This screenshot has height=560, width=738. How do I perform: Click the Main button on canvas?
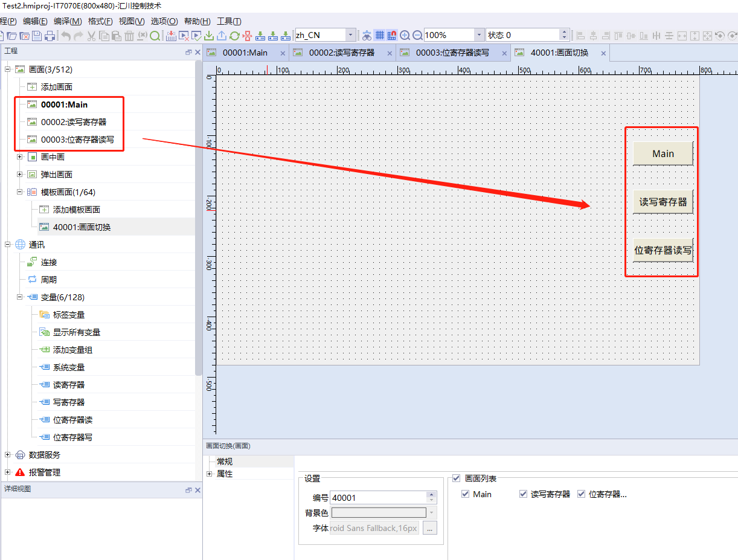tap(663, 153)
